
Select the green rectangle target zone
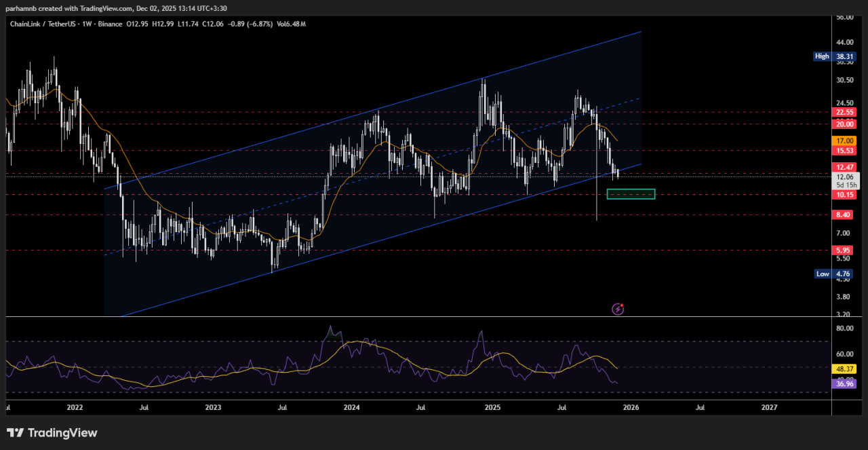point(631,194)
